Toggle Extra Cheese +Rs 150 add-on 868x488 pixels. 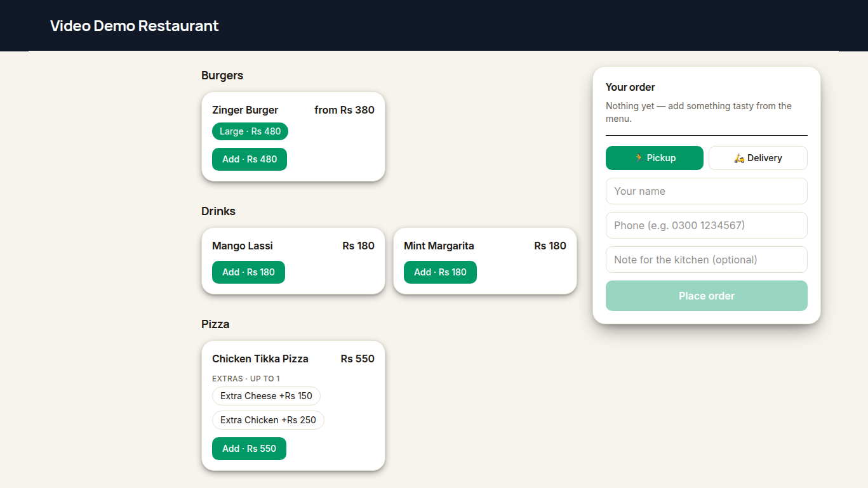(266, 396)
